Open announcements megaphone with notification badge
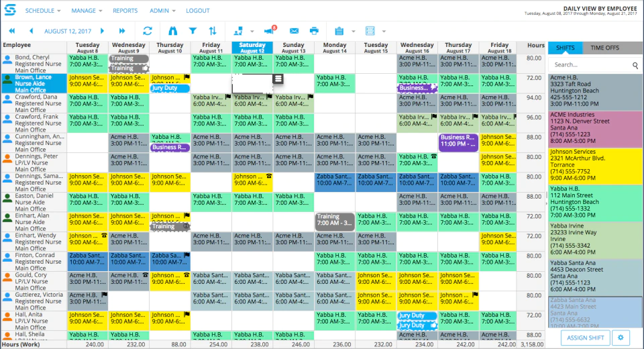This screenshot has width=644, height=349. pyautogui.click(x=270, y=30)
